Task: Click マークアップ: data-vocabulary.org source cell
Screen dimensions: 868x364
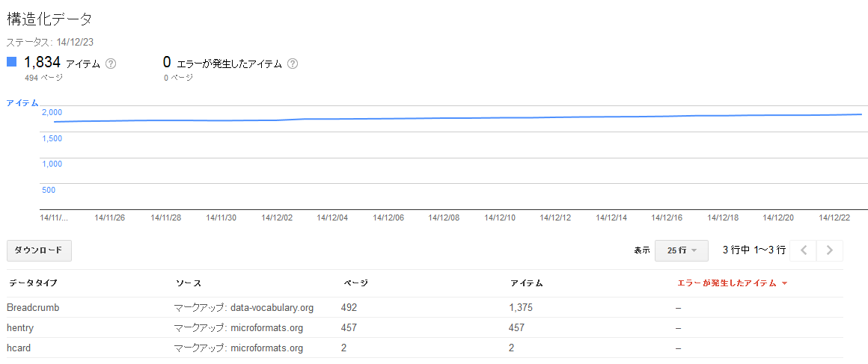Action: [244, 308]
